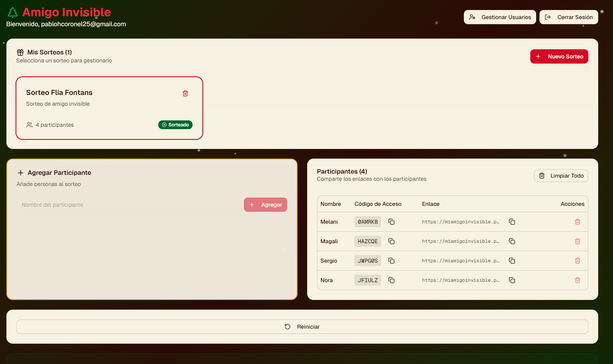Copy Nora's access code JFIULZ
This screenshot has height=364, width=613.
391,280
